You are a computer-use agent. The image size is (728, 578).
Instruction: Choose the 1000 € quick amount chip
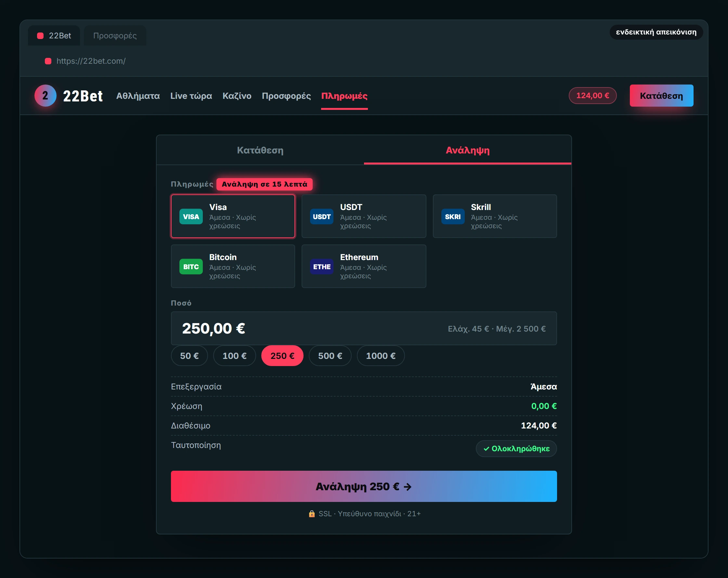[x=381, y=356]
